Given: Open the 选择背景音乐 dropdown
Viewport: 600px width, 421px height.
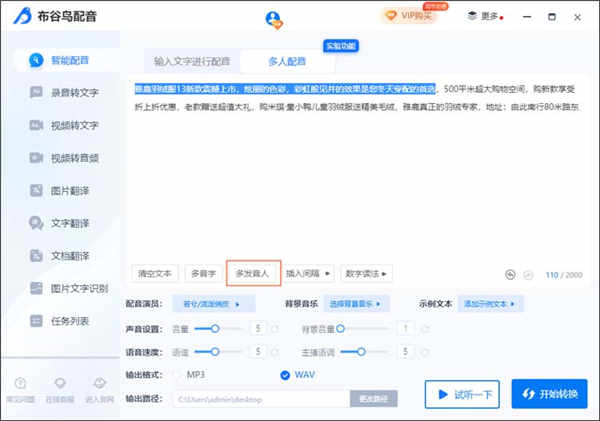Looking at the screenshot, I should click(356, 304).
